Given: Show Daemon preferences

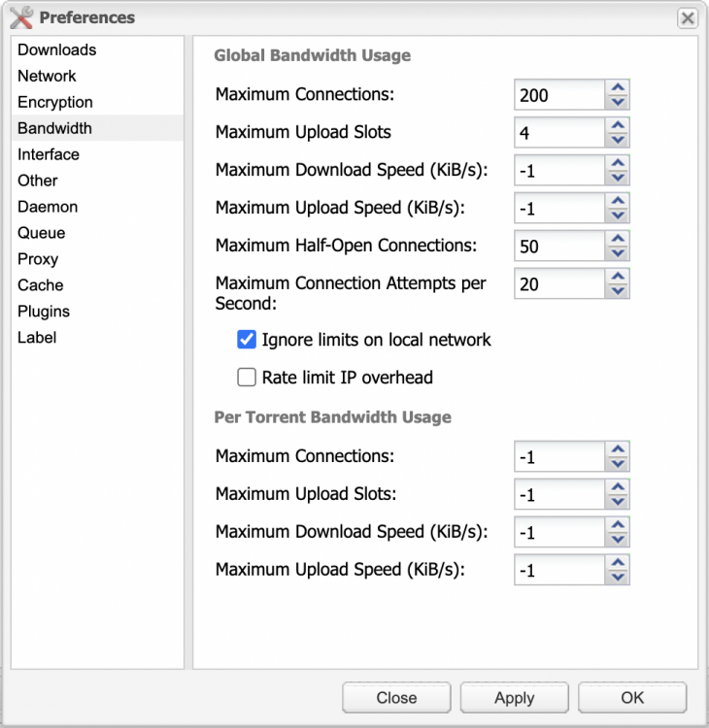Looking at the screenshot, I should tap(97, 207).
